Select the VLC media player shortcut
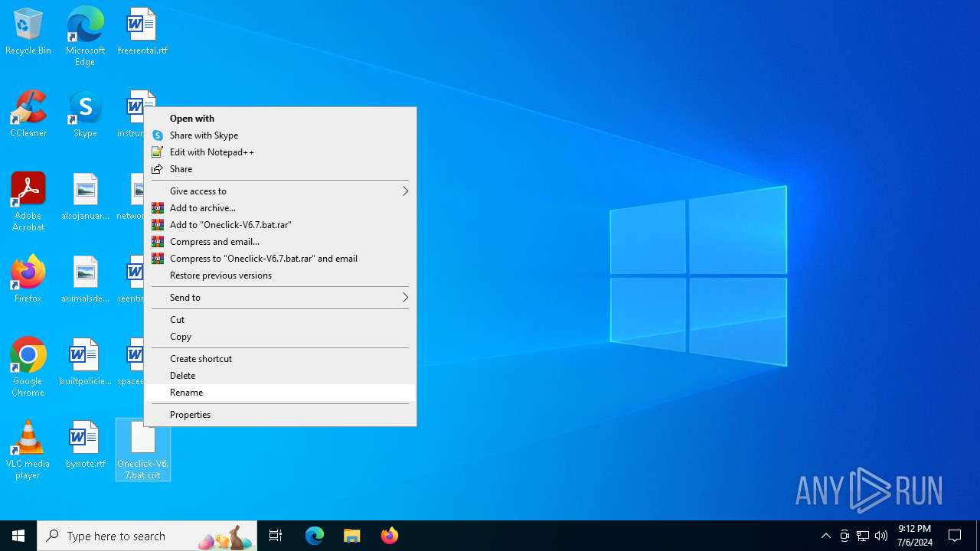Viewport: 980px width, 551px height. coord(28,450)
